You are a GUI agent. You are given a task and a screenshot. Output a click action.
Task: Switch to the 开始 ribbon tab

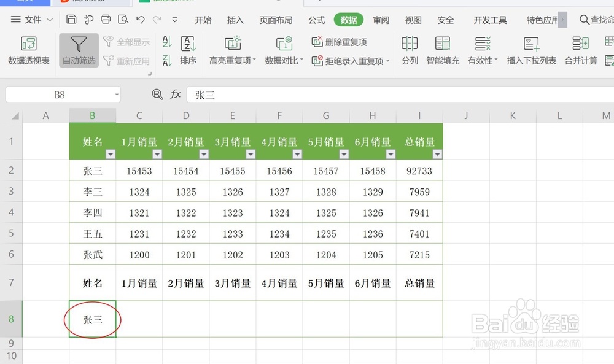pyautogui.click(x=203, y=20)
